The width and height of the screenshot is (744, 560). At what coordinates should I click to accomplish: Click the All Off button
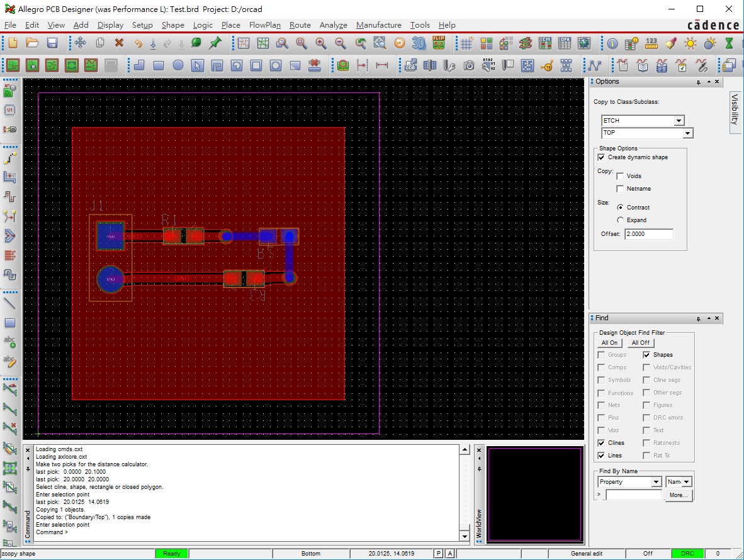pos(641,343)
